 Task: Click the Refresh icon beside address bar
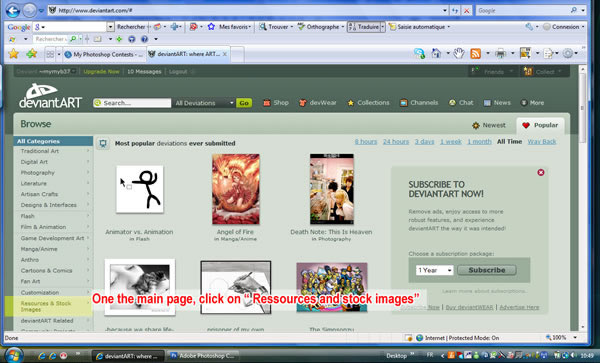coord(455,11)
